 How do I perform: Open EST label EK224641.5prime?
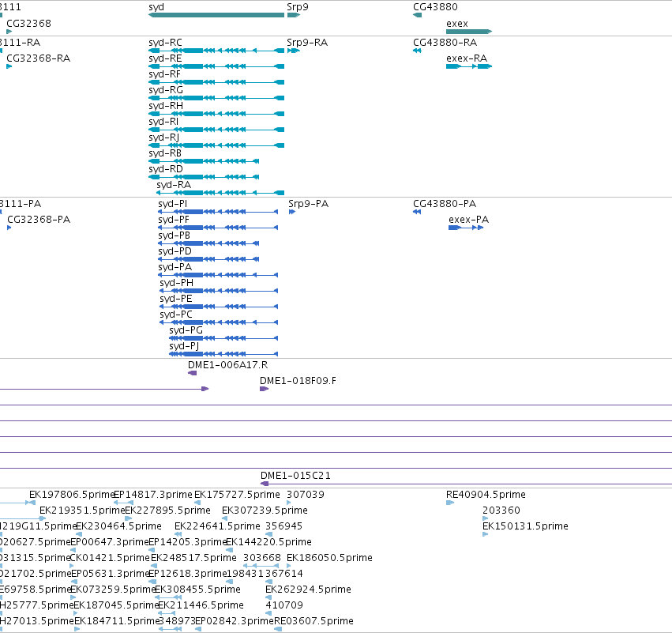(217, 526)
